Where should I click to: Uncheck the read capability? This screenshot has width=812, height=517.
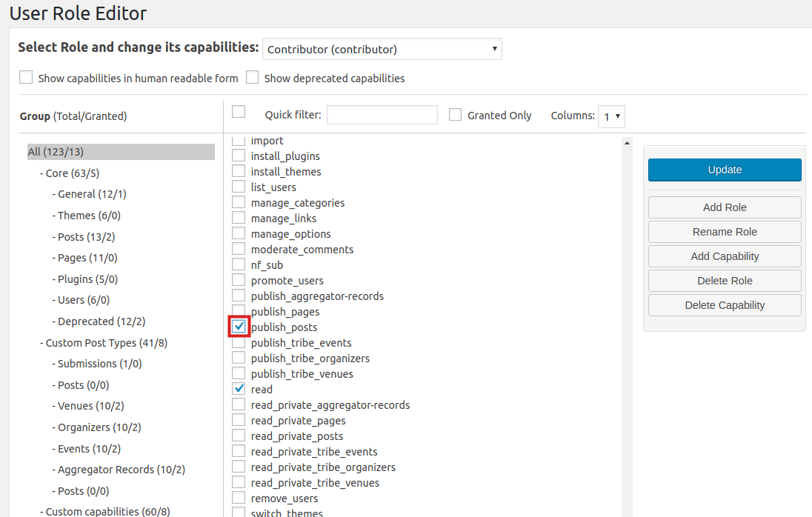pyautogui.click(x=239, y=388)
